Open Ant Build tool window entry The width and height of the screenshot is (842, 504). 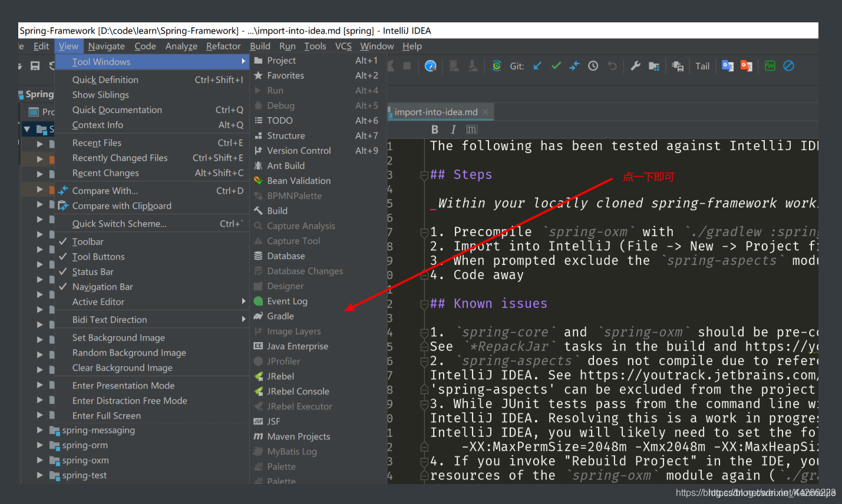click(x=318, y=166)
